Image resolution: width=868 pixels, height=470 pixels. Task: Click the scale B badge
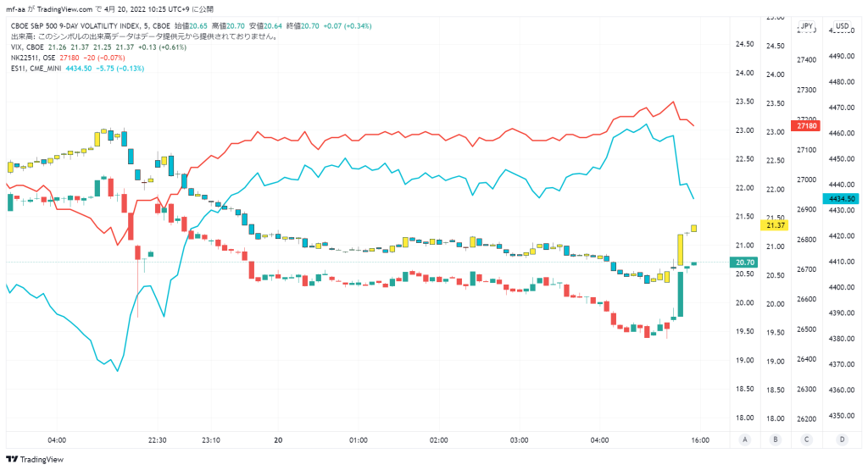click(x=775, y=440)
